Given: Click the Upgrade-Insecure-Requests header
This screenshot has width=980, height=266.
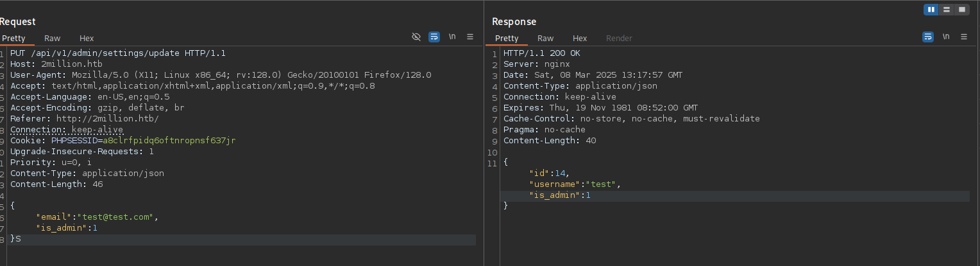Looking at the screenshot, I should point(82,152).
